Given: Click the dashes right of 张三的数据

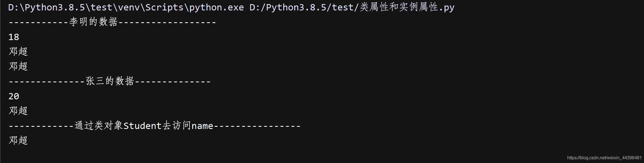Looking at the screenshot, I should click(173, 81).
